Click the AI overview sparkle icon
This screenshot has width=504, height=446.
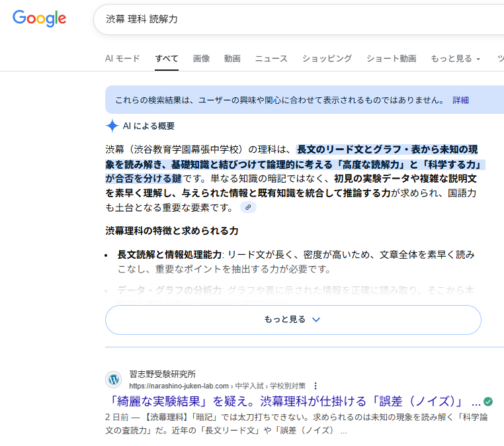point(112,126)
